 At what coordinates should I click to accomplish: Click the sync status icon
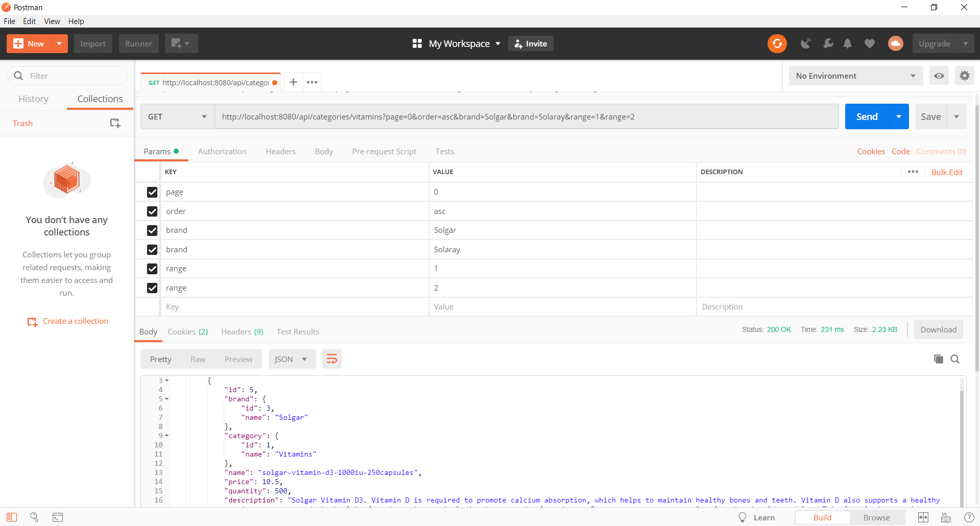[777, 43]
